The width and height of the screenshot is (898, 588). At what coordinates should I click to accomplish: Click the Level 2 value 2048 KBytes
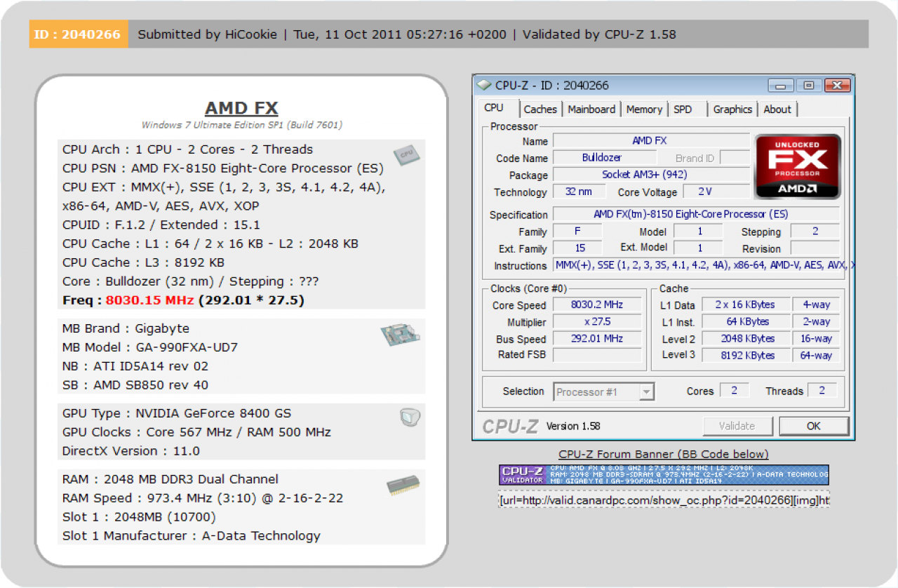click(x=745, y=339)
